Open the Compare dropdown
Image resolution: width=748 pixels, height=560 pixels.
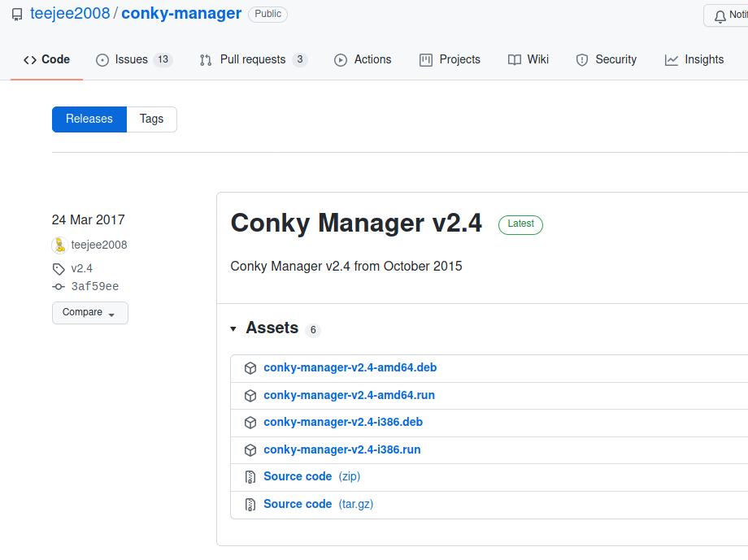(90, 313)
